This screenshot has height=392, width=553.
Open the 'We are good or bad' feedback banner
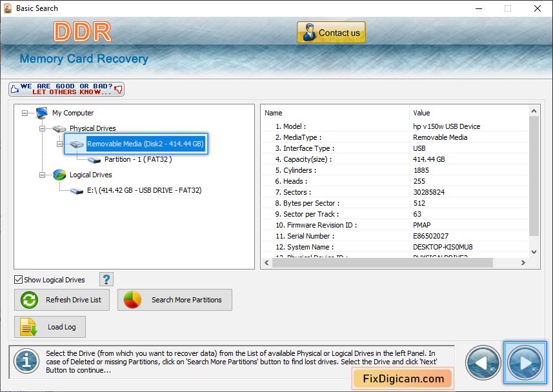pos(66,89)
